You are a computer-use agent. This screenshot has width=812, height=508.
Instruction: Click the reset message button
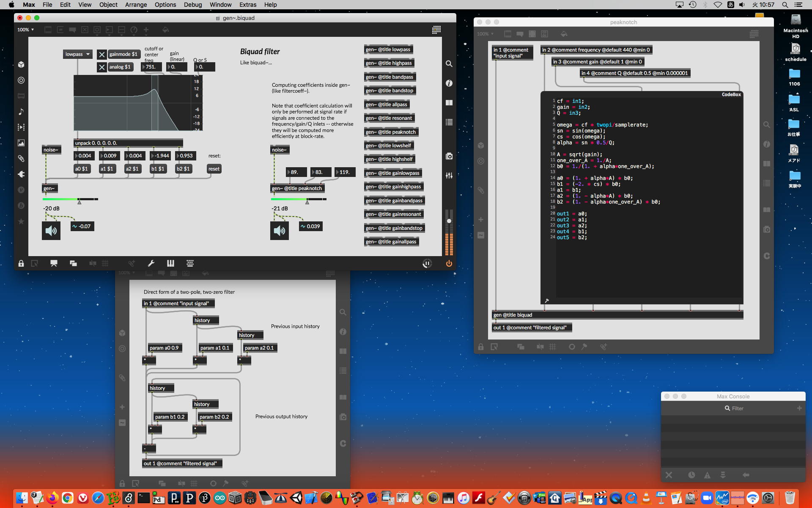click(x=214, y=169)
